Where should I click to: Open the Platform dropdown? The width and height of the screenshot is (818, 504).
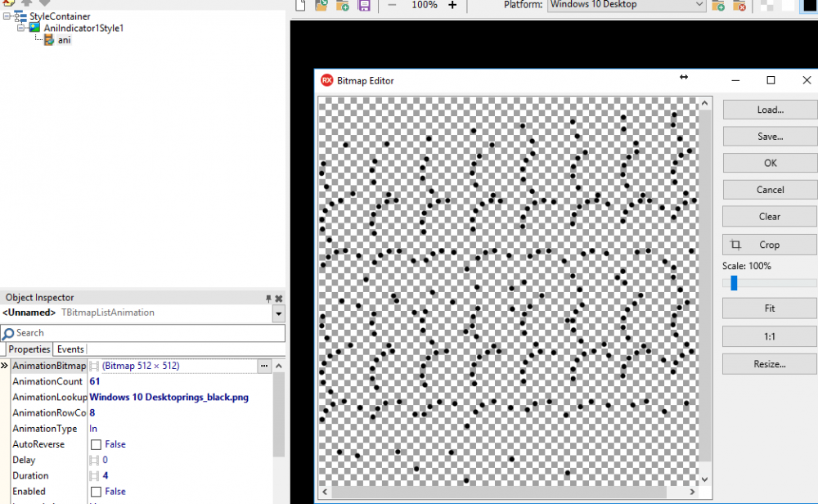pyautogui.click(x=699, y=5)
